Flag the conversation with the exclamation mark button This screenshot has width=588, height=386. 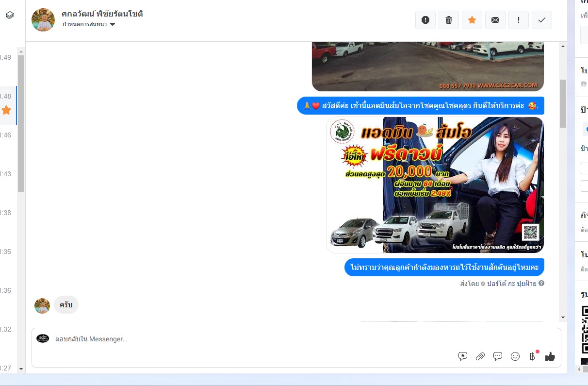click(x=519, y=20)
